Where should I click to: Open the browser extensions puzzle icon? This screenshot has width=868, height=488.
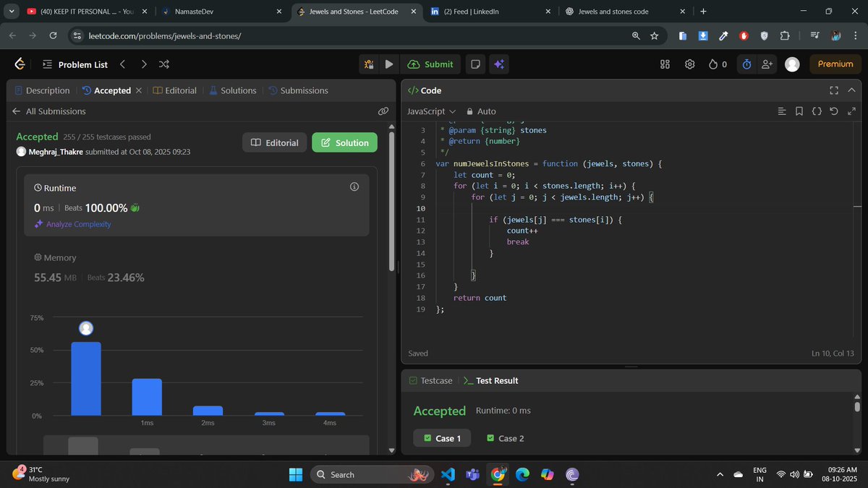pos(785,36)
